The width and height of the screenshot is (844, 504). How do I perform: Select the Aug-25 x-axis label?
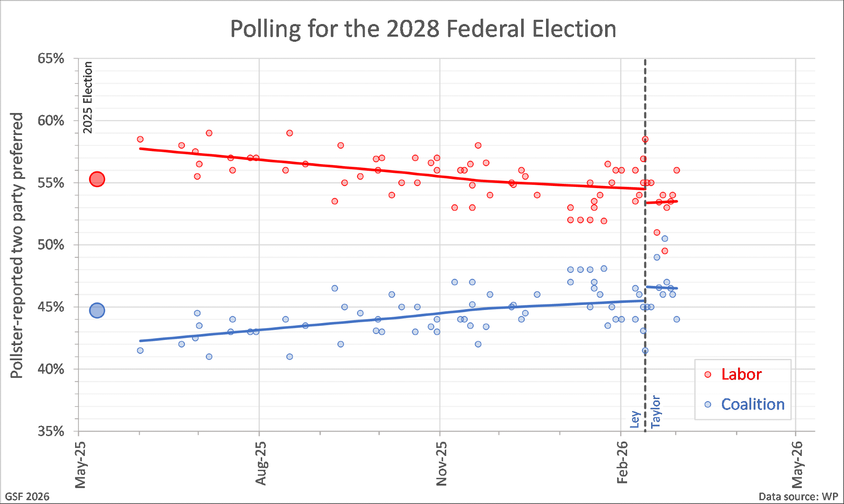[261, 463]
